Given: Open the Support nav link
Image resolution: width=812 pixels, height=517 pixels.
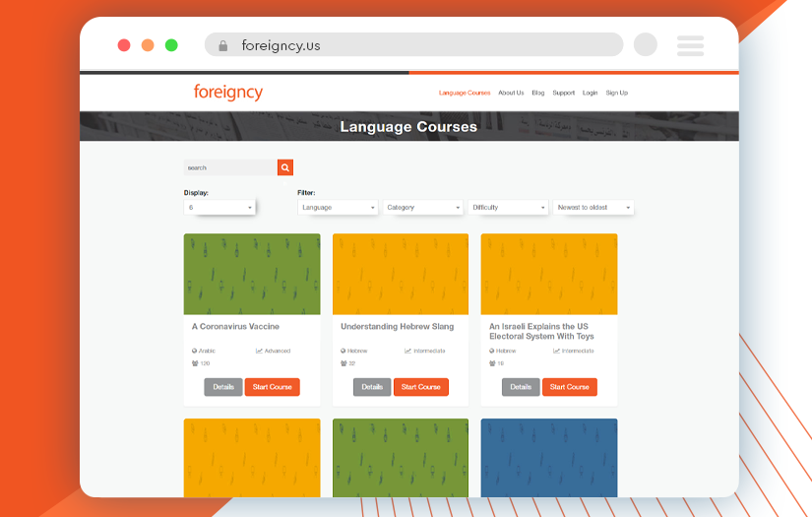Looking at the screenshot, I should tap(563, 93).
